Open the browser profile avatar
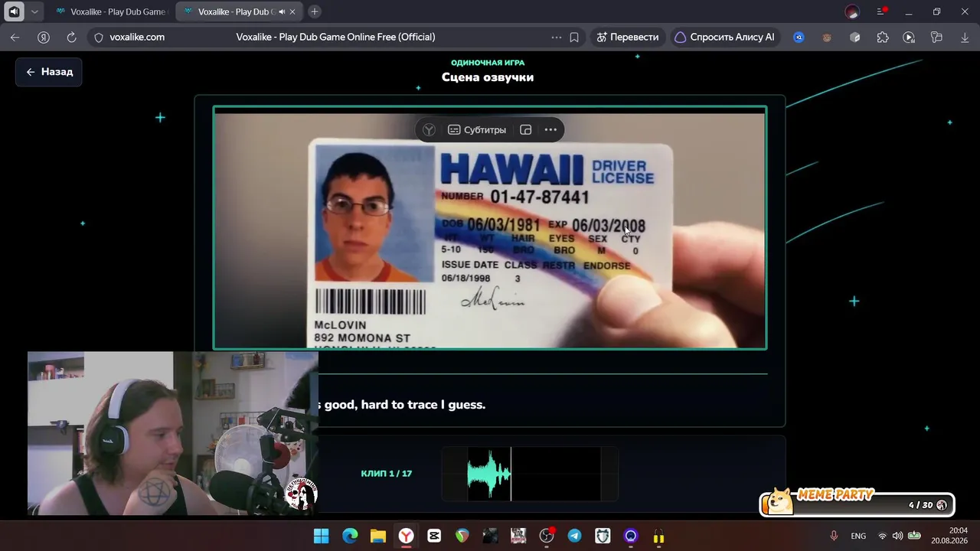Image resolution: width=980 pixels, height=551 pixels. 852,11
